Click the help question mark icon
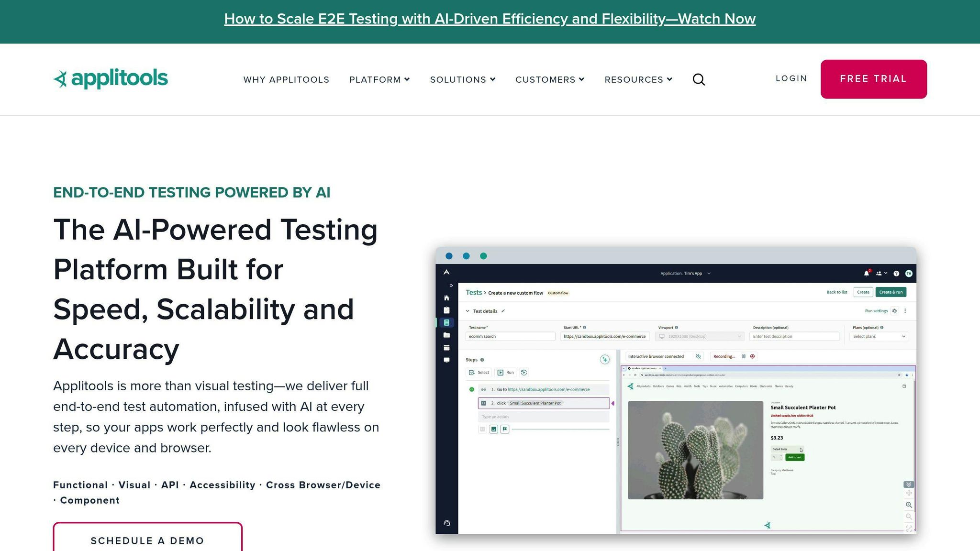The width and height of the screenshot is (980, 551). [x=896, y=274]
